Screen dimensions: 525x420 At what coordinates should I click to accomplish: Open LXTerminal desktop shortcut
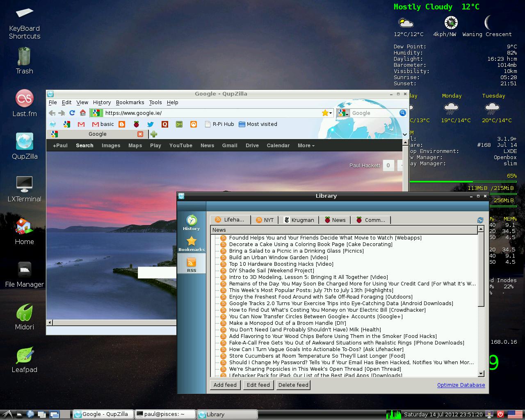pos(25,189)
